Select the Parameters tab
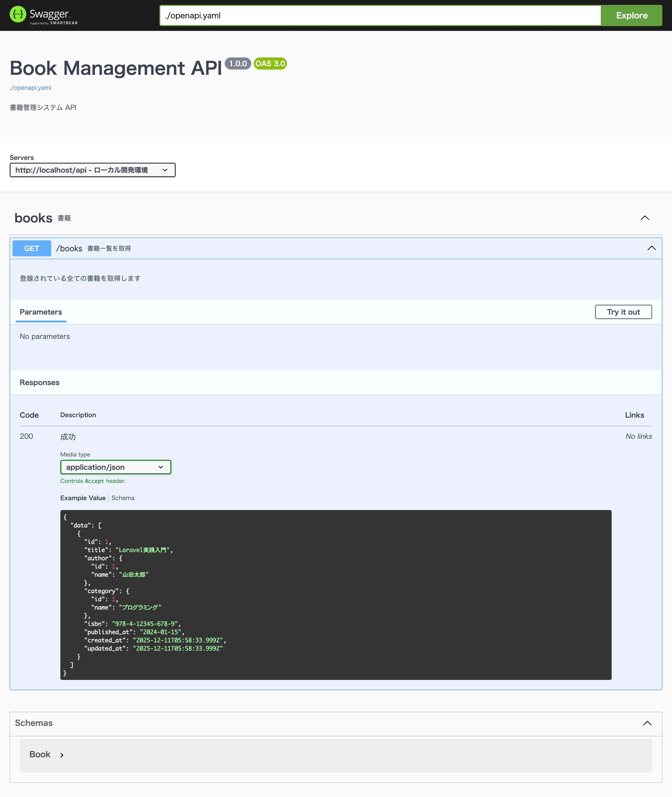The width and height of the screenshot is (672, 797). tap(41, 312)
